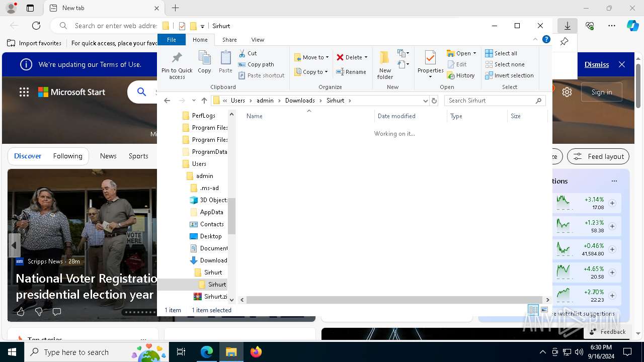This screenshot has width=644, height=362.
Task: Expand Properties dropdown arrow
Action: coord(430,77)
